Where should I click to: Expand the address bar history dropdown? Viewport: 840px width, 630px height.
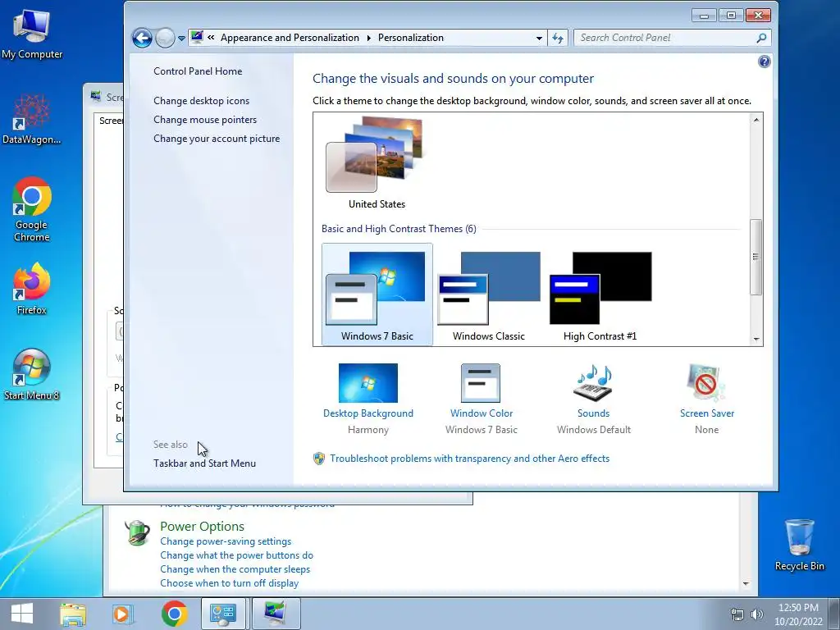click(539, 38)
